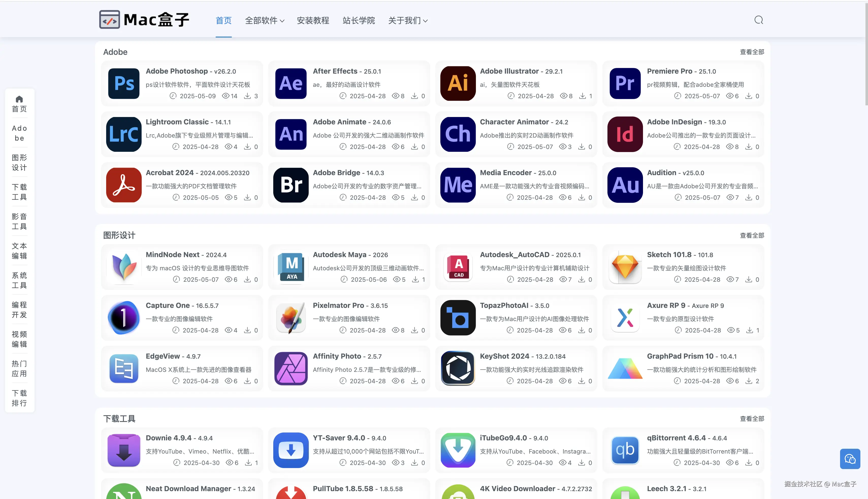The height and width of the screenshot is (499, 868).
Task: Open the Premiere Pro - 25.1.0 title link
Action: (x=681, y=71)
